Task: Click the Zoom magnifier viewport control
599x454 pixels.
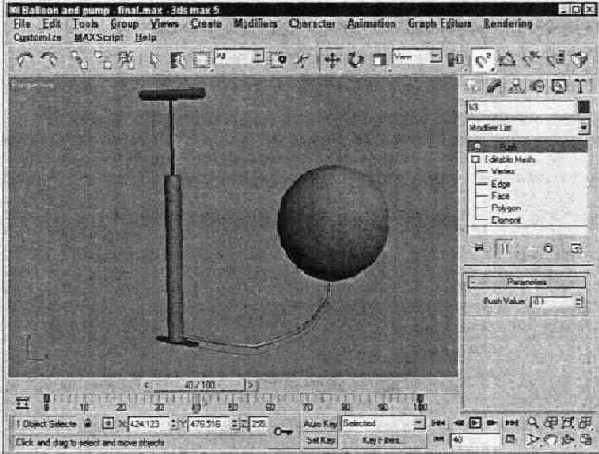Action: tap(533, 423)
